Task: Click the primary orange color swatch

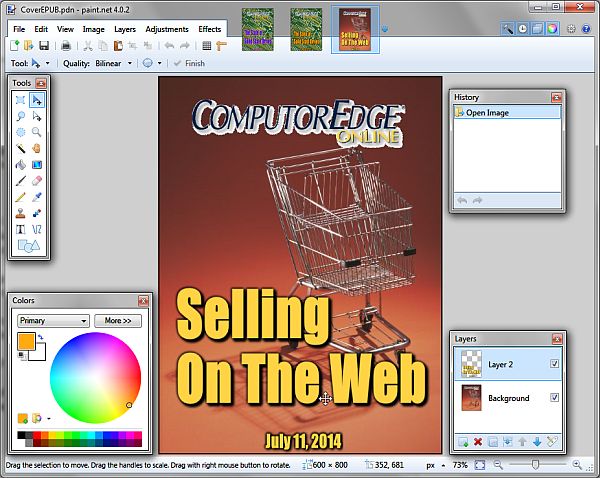Action: 26,341
